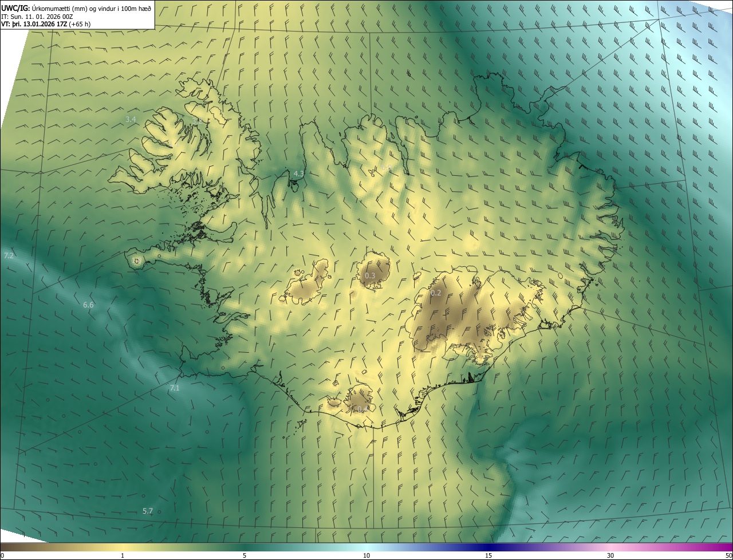Click the 5.7 value in the southwest ocean
The width and height of the screenshot is (733, 560).
pyautogui.click(x=148, y=511)
